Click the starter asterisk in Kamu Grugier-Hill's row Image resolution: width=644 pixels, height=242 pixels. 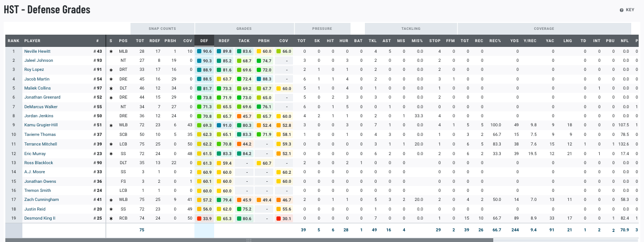pos(111,126)
